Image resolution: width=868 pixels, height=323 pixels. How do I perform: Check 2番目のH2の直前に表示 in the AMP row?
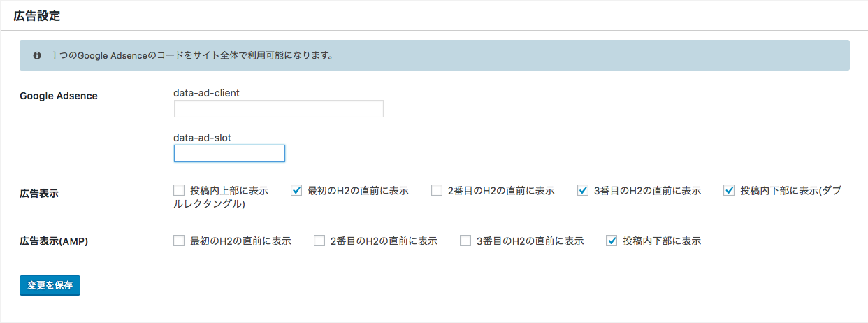point(319,241)
